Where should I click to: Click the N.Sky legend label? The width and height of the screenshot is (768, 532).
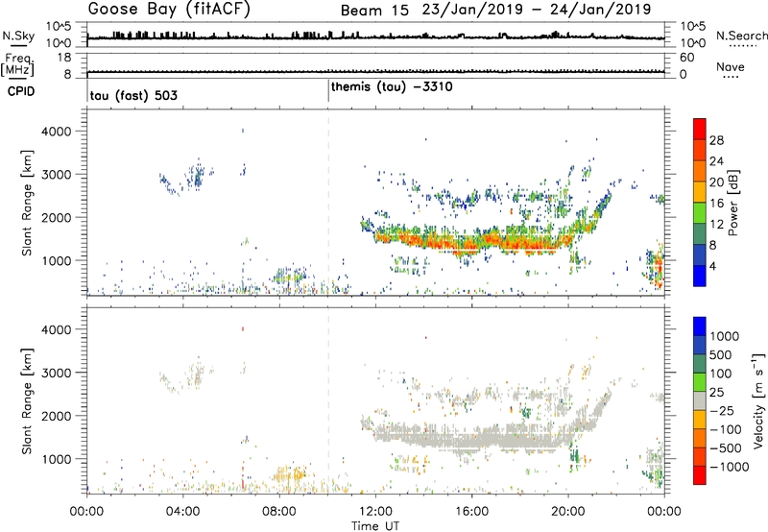coord(18,36)
